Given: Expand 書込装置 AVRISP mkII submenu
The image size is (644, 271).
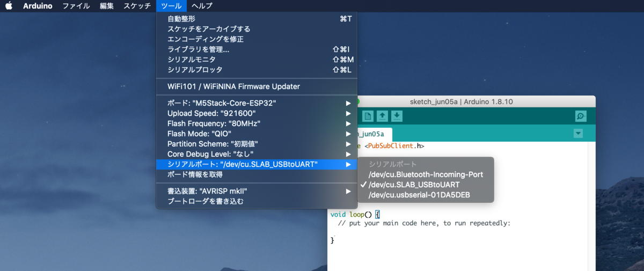Looking at the screenshot, I should coord(257,191).
